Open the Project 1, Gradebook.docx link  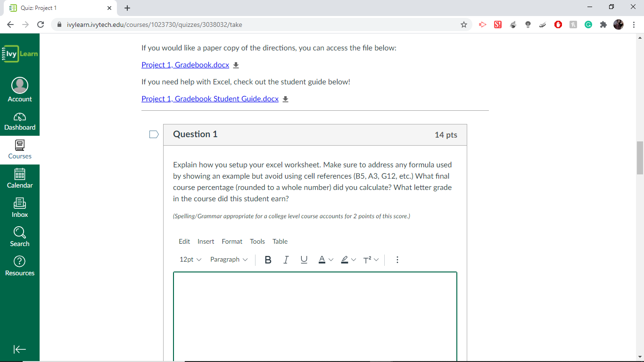tap(185, 65)
